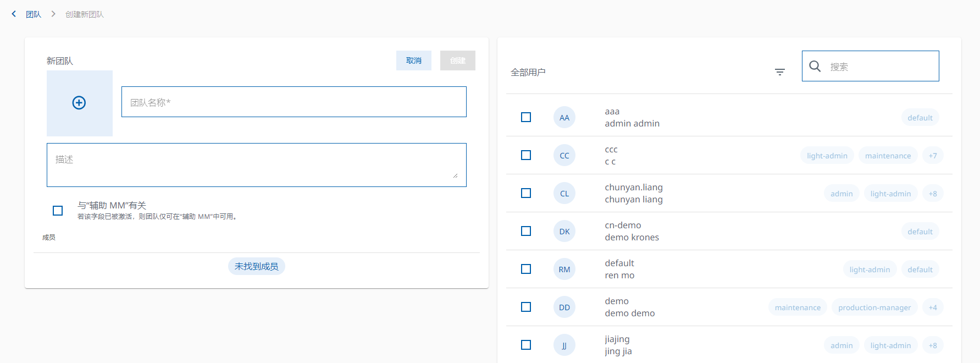This screenshot has width=980, height=363.
Task: Select the checkbox for user aaa
Action: [526, 117]
